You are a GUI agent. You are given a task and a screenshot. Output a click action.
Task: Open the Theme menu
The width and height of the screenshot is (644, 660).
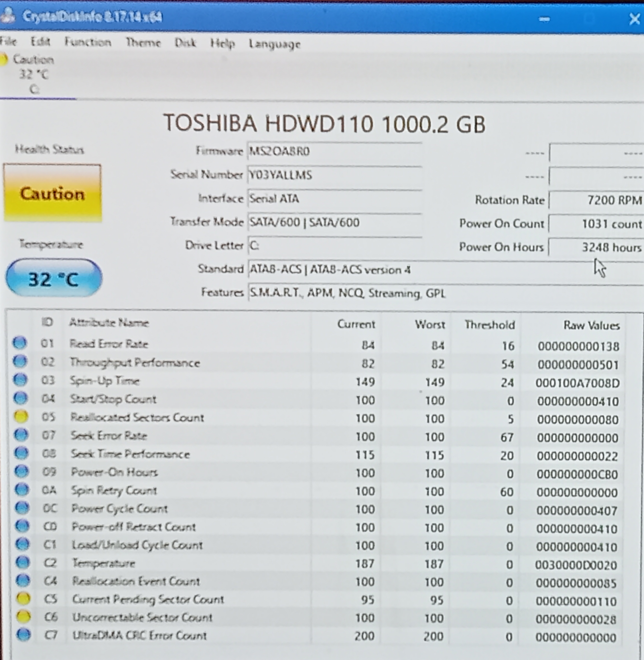click(143, 43)
